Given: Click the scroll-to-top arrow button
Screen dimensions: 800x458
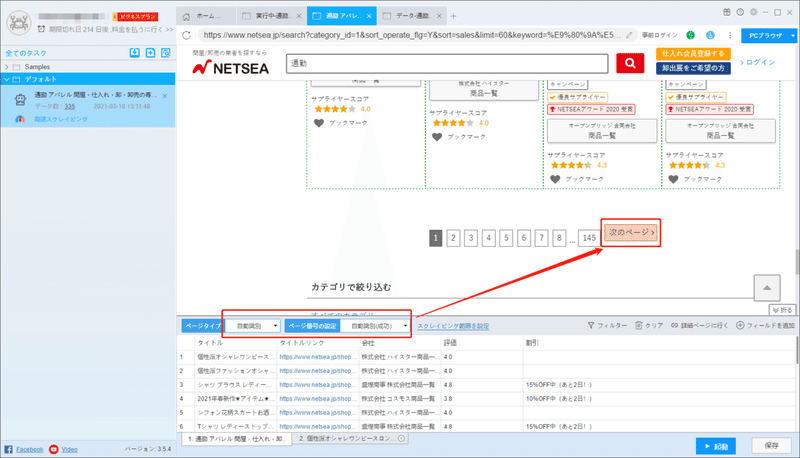Looking at the screenshot, I should pos(767,288).
